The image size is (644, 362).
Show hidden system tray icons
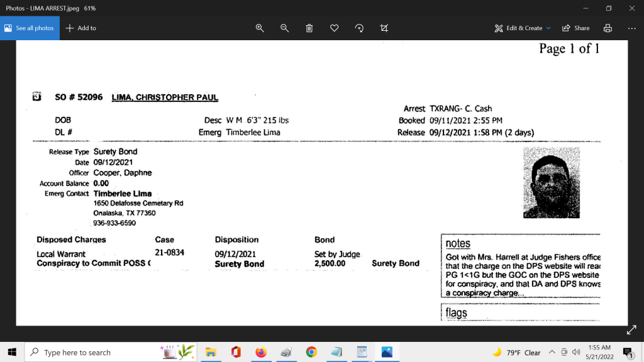(x=552, y=352)
